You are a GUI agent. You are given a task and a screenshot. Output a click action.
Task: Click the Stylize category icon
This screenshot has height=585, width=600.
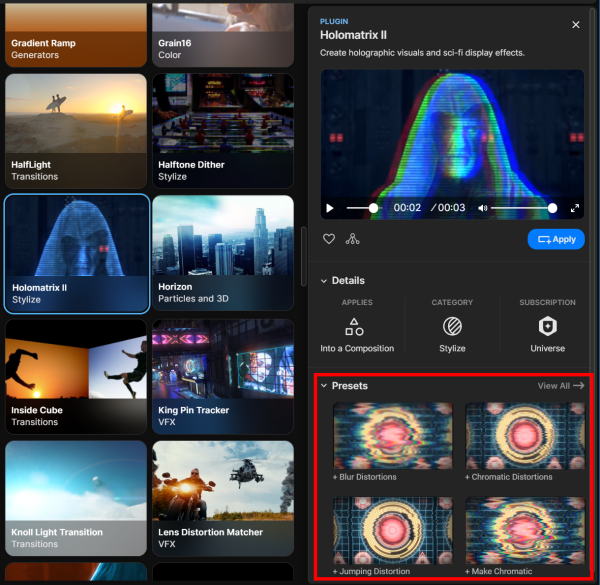(452, 326)
